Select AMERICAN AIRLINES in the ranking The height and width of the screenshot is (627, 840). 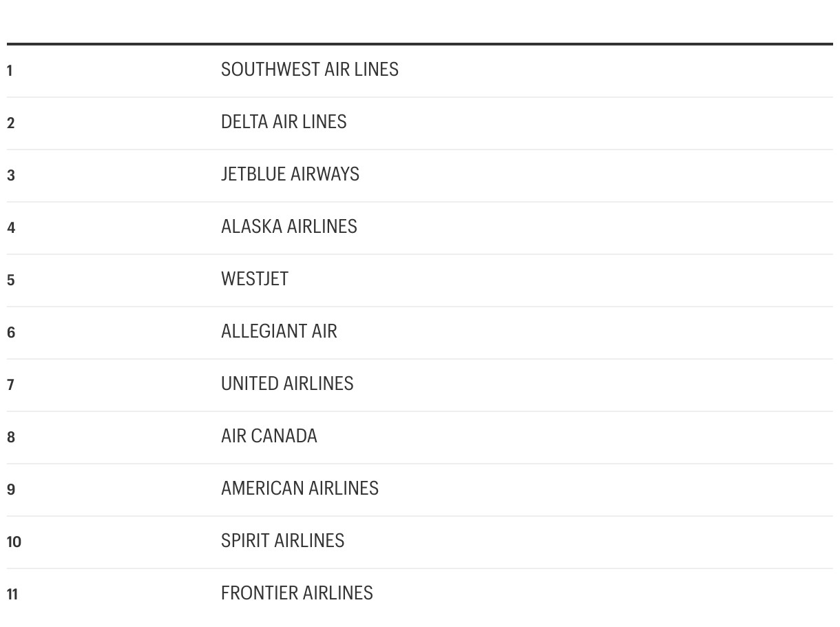(300, 489)
